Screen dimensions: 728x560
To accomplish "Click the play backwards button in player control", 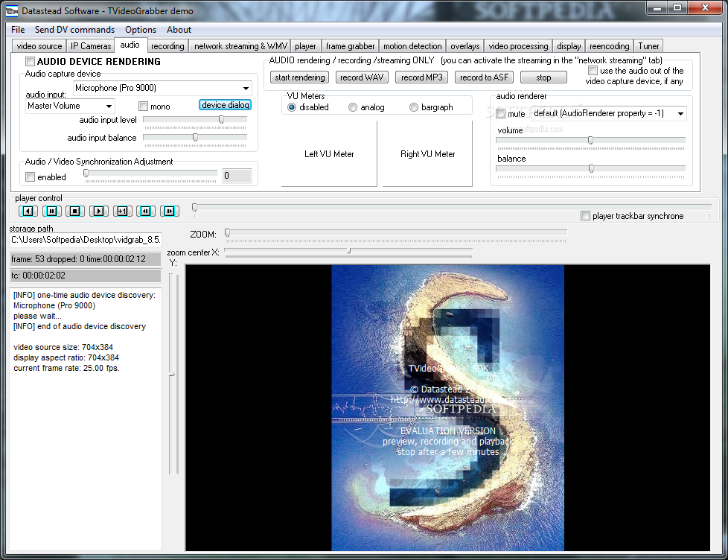I will coord(28,211).
